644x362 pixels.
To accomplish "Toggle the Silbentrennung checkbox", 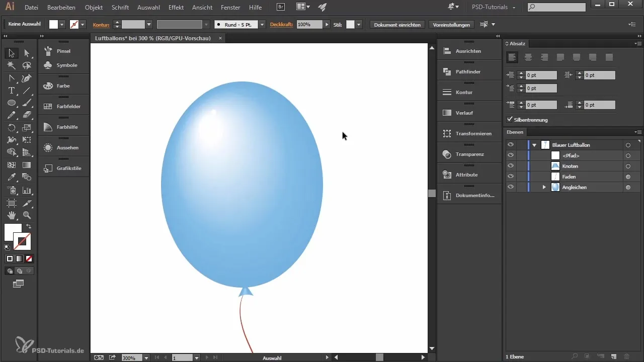I will click(x=510, y=120).
